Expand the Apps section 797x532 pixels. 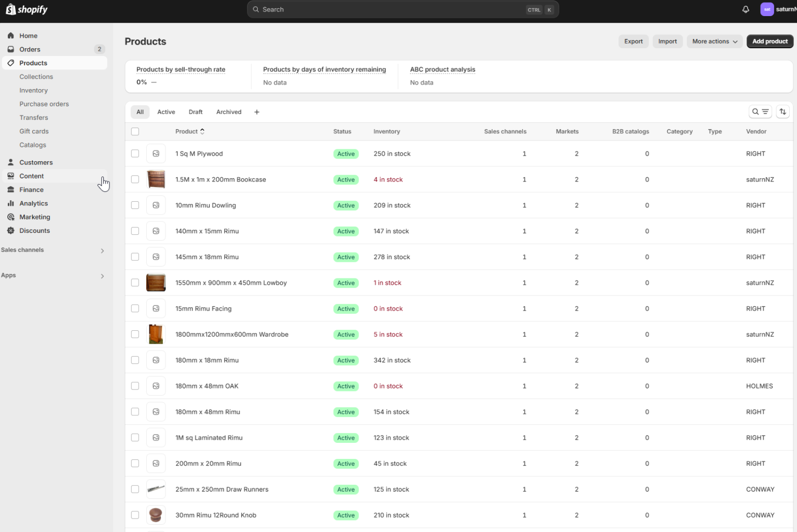click(102, 276)
